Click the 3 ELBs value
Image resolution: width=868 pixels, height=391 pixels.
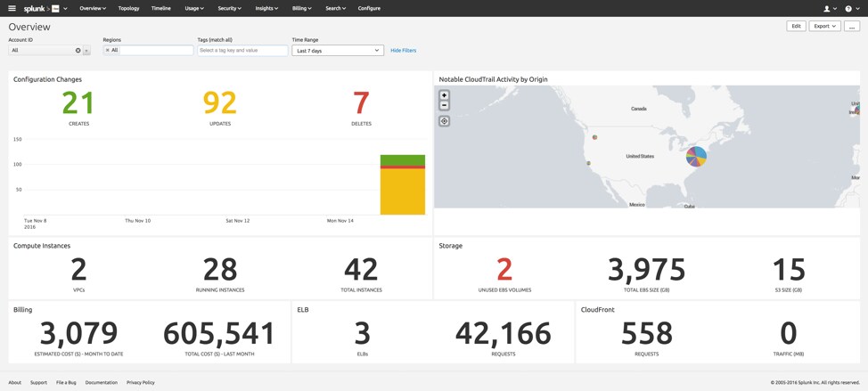coord(362,334)
